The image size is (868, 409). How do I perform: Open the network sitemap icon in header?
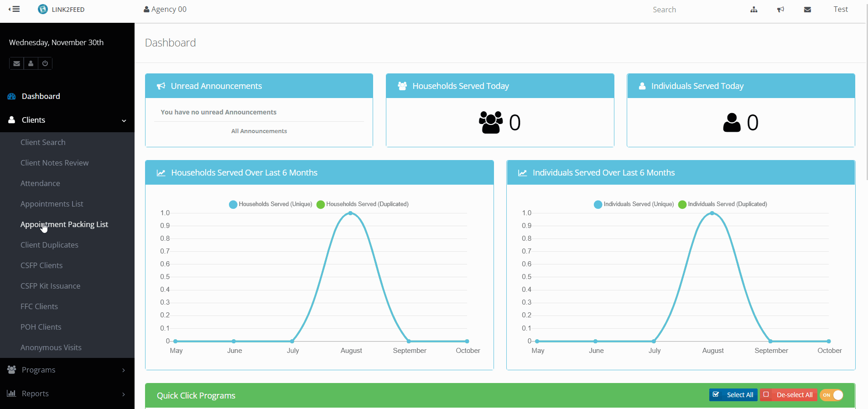tap(754, 10)
